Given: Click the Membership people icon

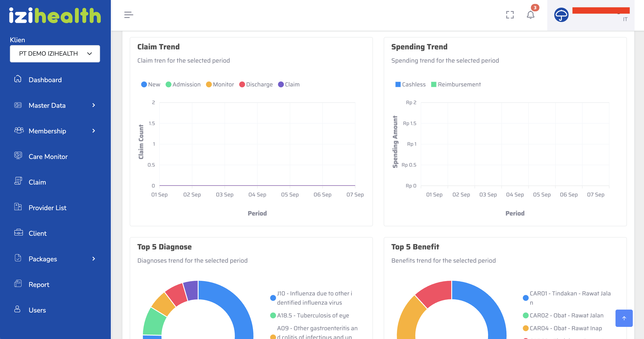Looking at the screenshot, I should (19, 130).
